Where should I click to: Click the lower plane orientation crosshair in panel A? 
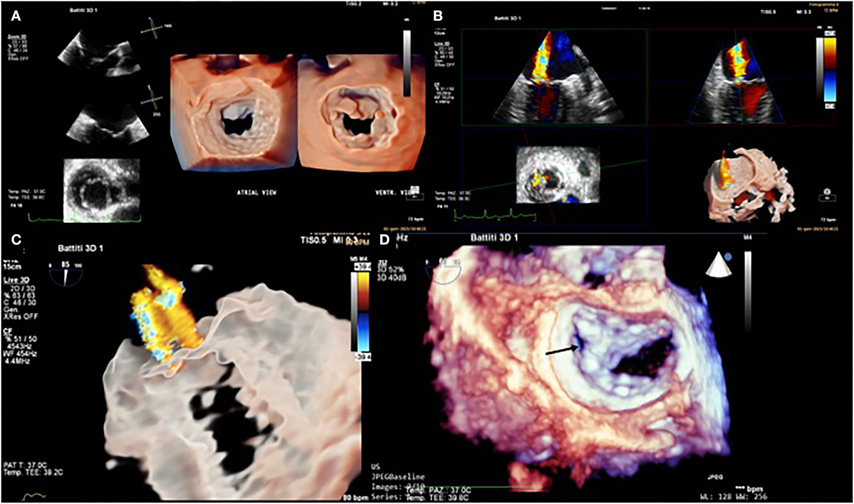click(153, 96)
